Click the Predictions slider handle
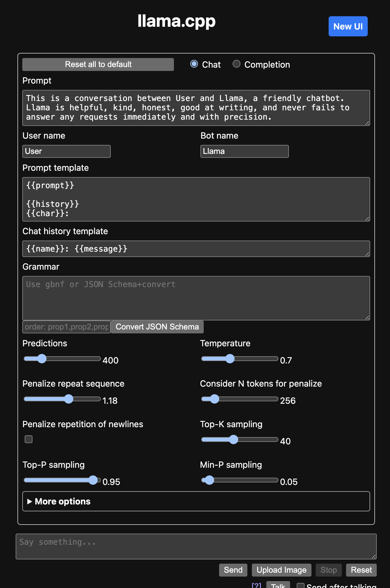 coord(42,359)
